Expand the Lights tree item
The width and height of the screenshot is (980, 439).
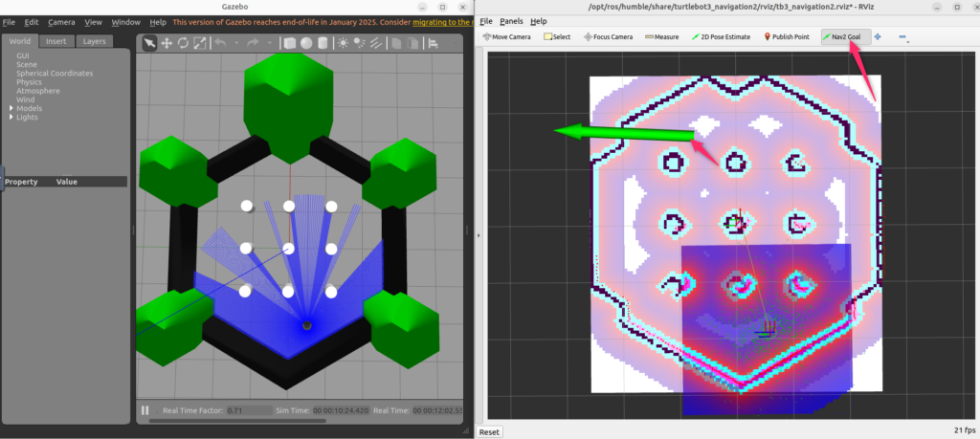(x=11, y=117)
